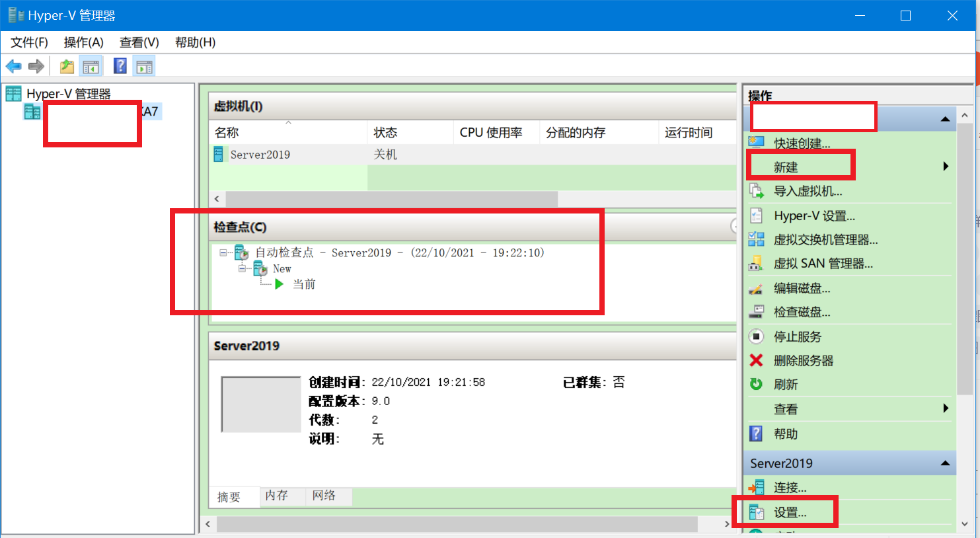
Task: Click 停止服务 action link
Action: point(798,336)
